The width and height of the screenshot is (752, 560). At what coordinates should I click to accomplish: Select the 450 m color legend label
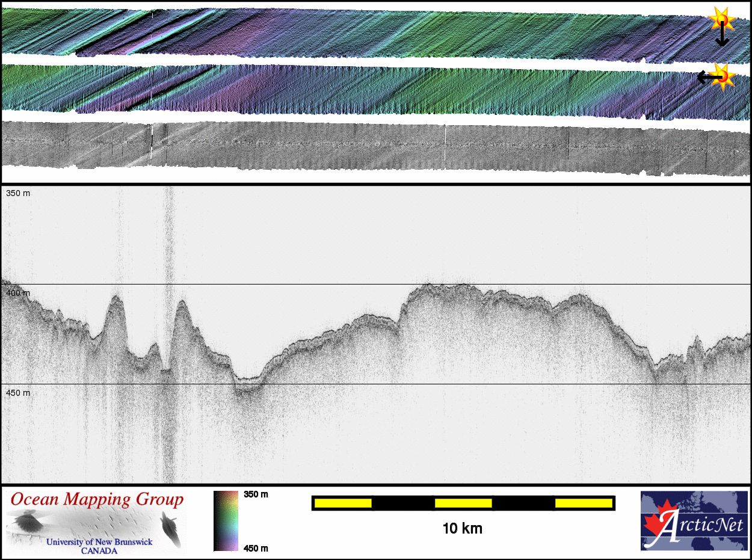(x=256, y=548)
